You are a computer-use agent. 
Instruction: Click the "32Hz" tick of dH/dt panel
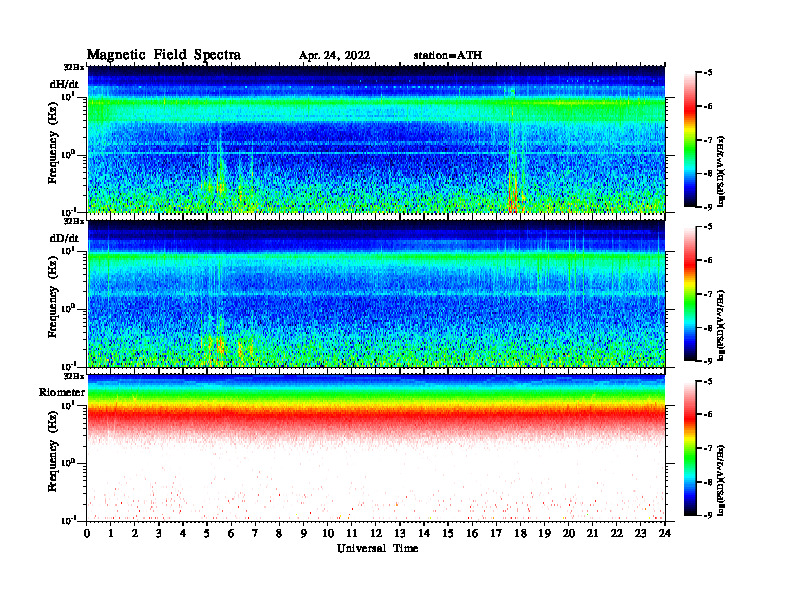(x=74, y=67)
